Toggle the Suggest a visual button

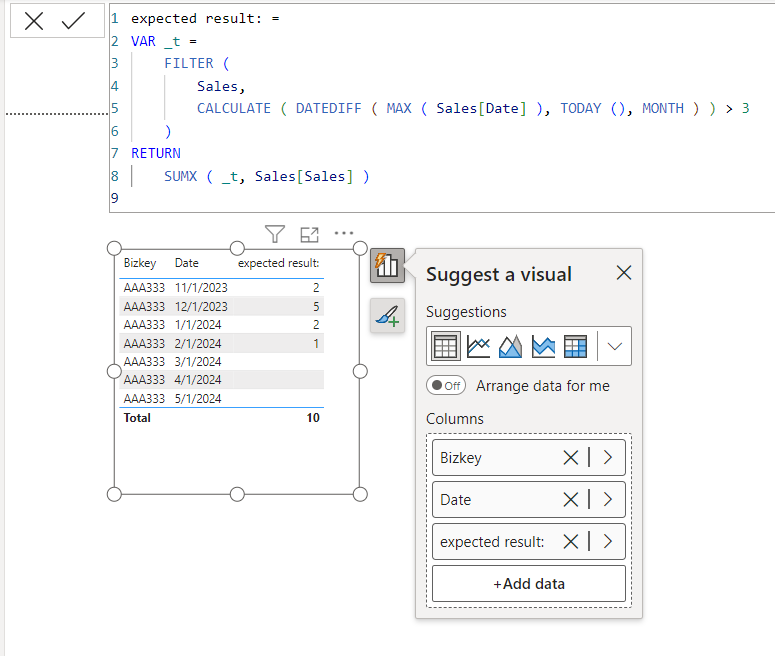[387, 265]
